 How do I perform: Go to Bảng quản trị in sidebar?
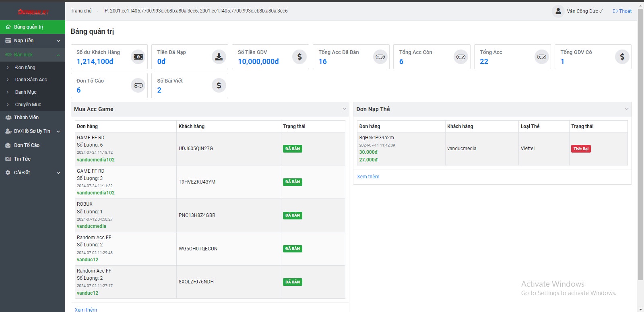(x=33, y=27)
